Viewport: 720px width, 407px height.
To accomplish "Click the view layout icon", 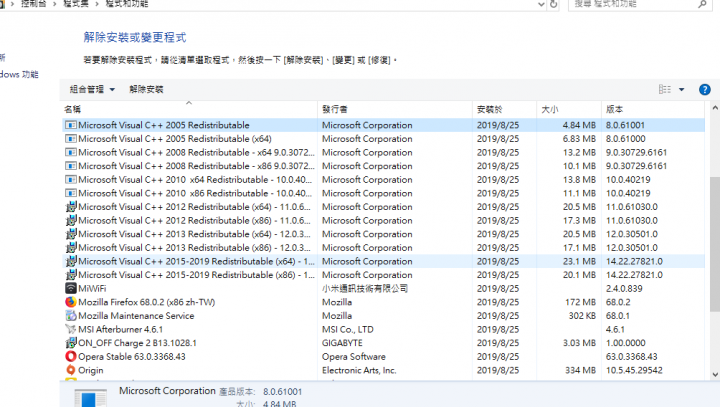I will [x=664, y=89].
